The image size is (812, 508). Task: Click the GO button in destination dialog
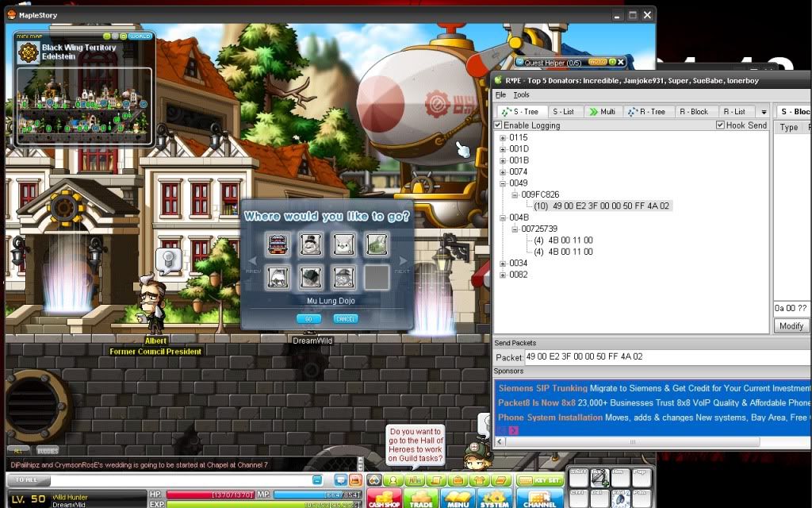308,319
